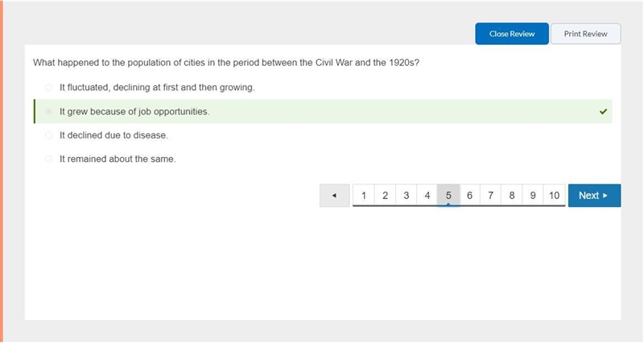Jump to question 3

pos(407,196)
